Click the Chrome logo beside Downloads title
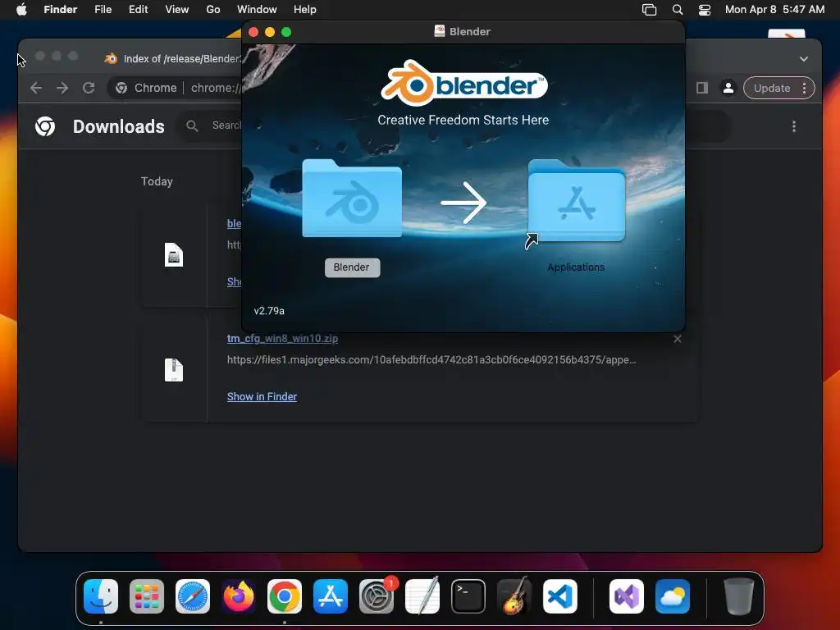 (45, 126)
